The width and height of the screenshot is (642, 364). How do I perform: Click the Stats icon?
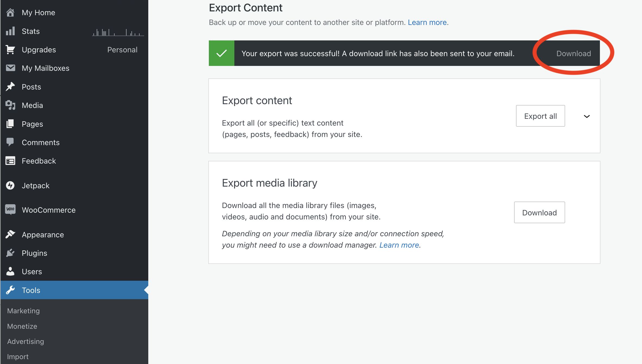[x=11, y=31]
